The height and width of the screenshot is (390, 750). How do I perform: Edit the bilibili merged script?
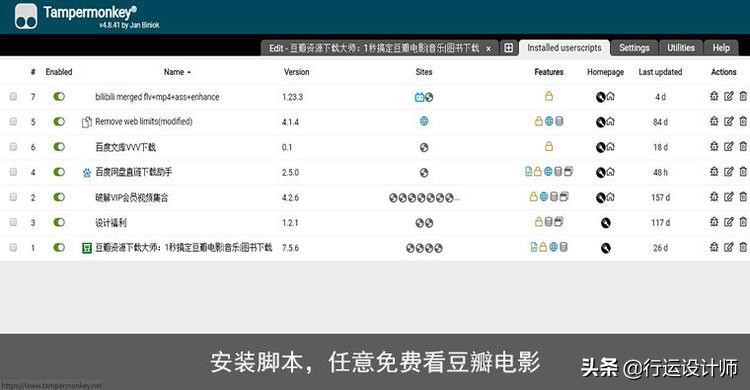(728, 96)
